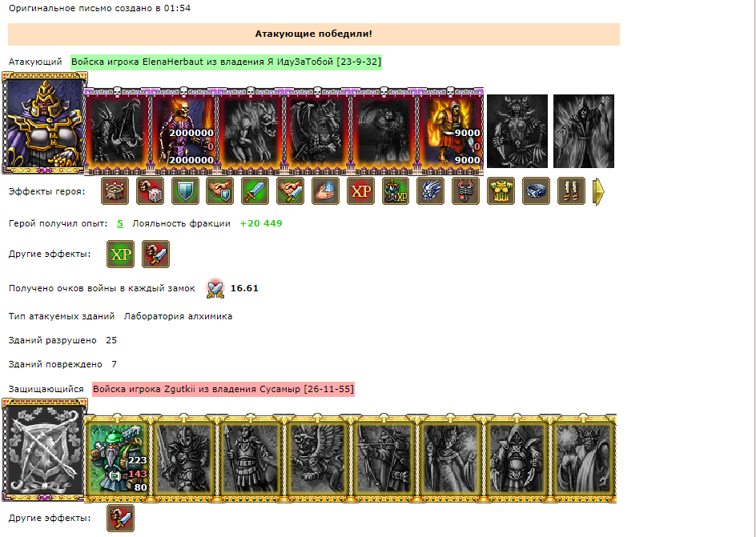The height and width of the screenshot is (537, 756).
Task: Click the fist and dice hero effect
Action: 150,191
